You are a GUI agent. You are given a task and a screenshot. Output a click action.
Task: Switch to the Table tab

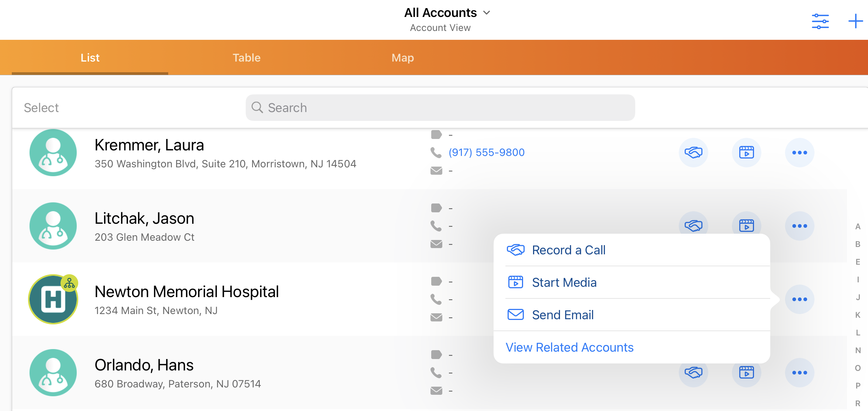246,58
